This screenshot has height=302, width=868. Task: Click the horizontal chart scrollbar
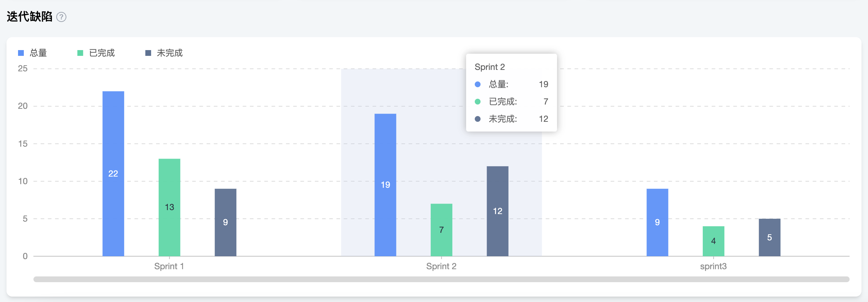point(441,279)
